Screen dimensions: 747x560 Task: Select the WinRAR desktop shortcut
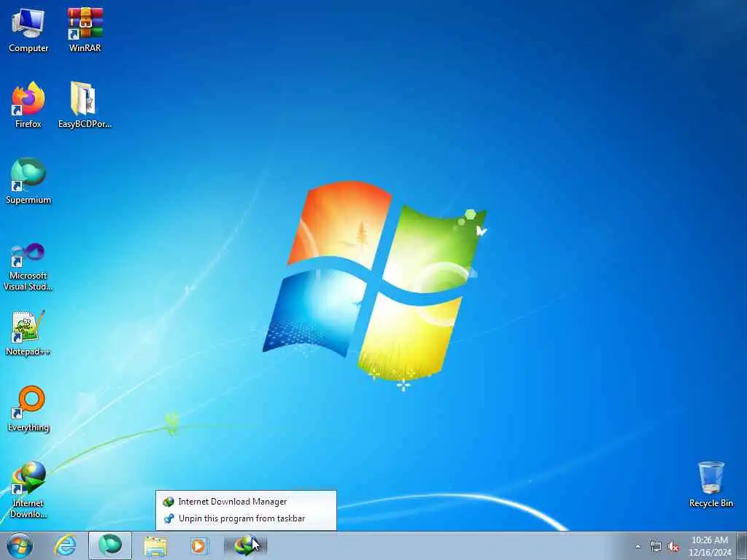coord(85,29)
